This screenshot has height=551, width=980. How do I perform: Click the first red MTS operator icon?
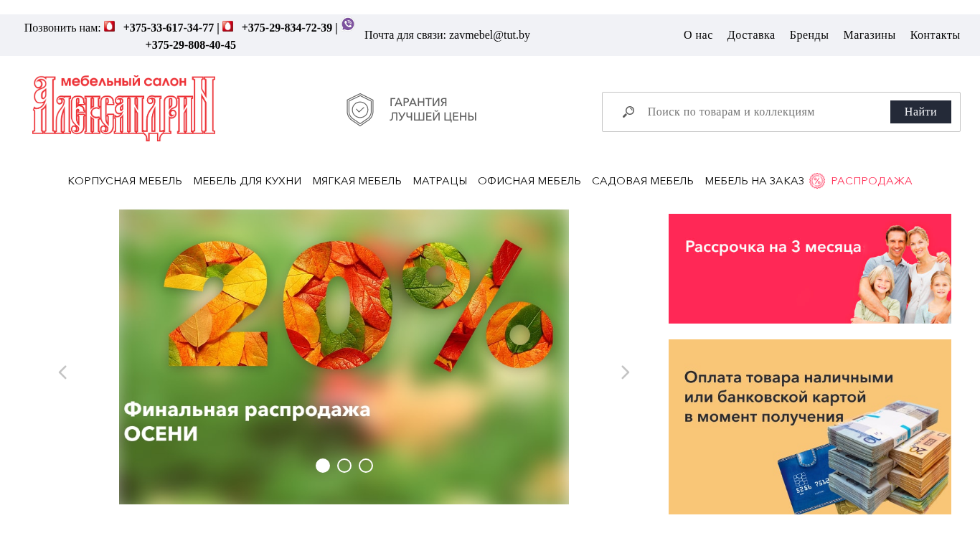click(110, 27)
